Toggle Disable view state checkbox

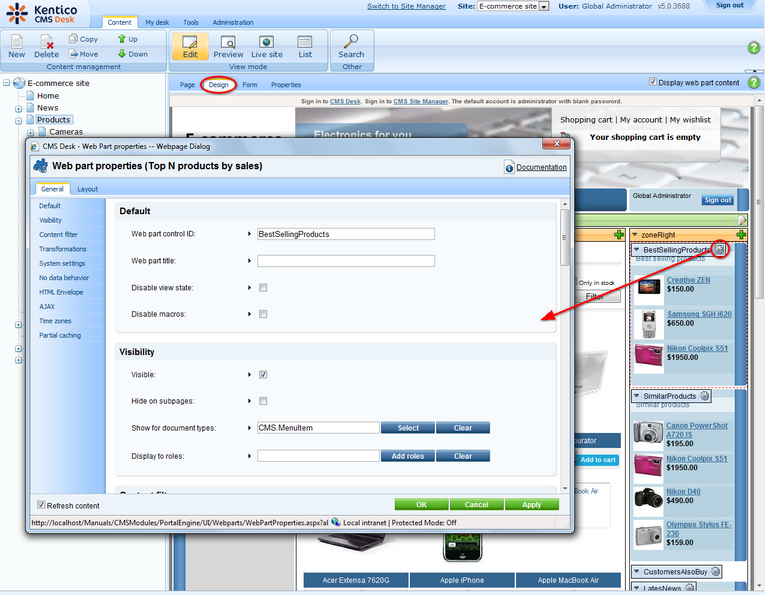263,288
